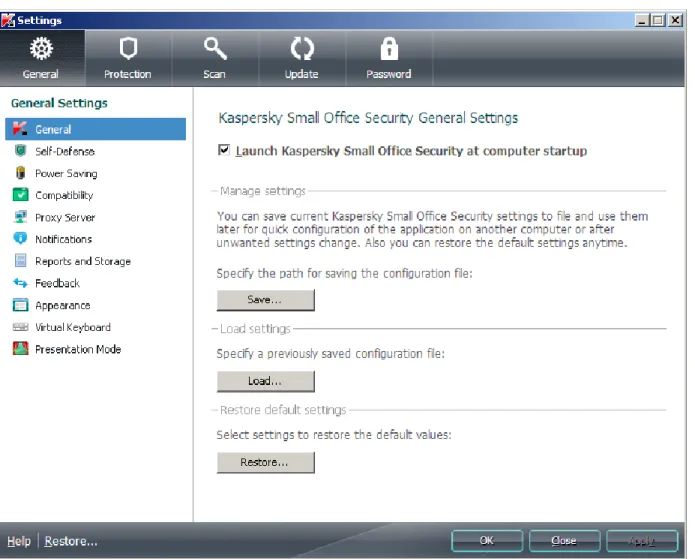Click the Restore... link in footer
695x559 pixels.
(70, 541)
